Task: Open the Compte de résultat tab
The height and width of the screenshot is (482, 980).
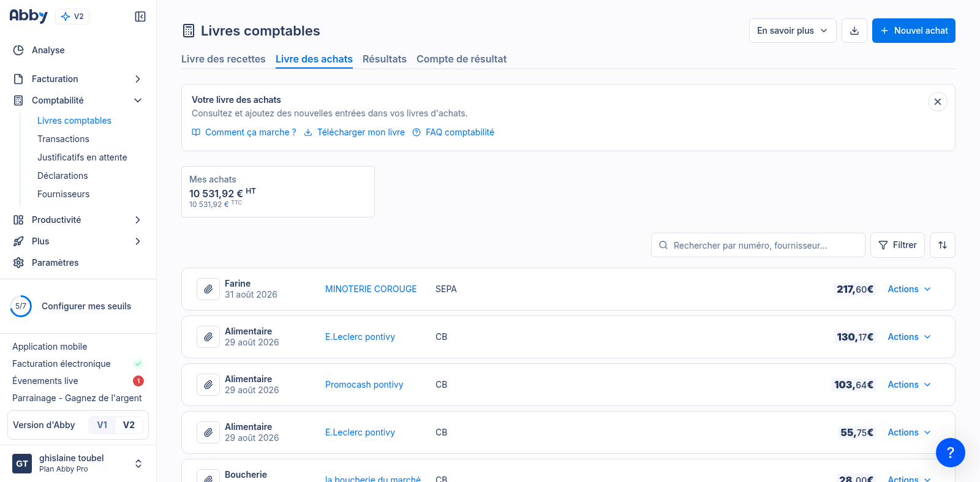Action: 462,59
